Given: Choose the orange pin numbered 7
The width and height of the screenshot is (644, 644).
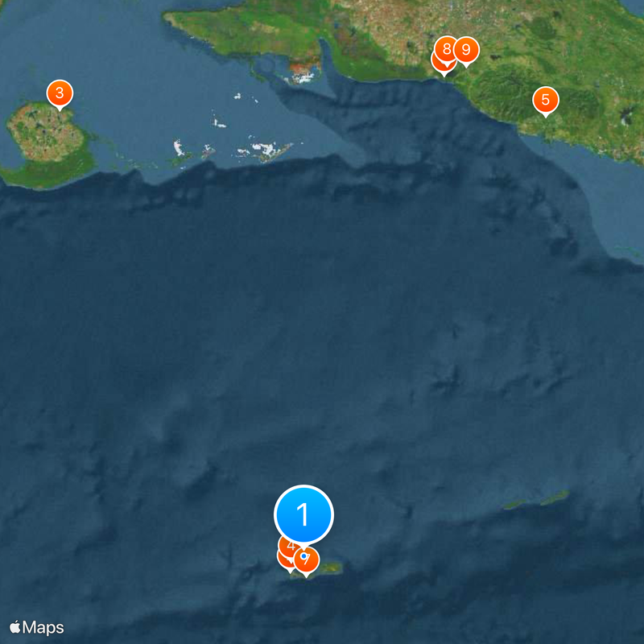Looking at the screenshot, I should pos(308,561).
